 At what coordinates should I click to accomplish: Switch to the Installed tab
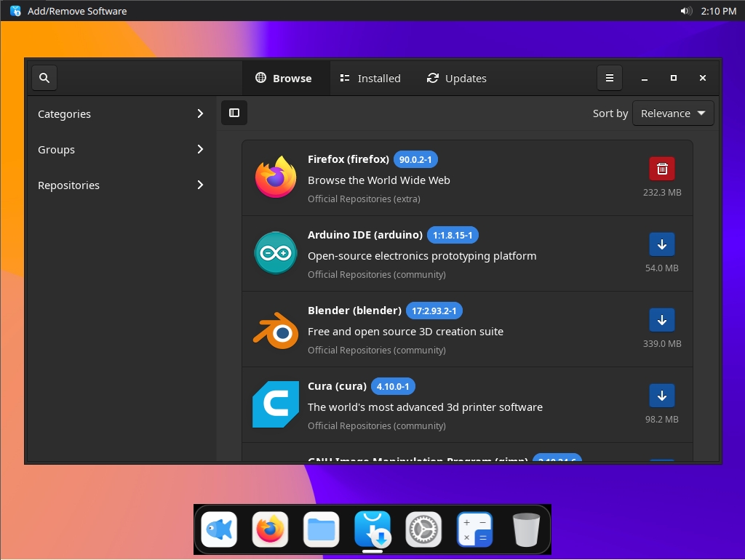(370, 79)
